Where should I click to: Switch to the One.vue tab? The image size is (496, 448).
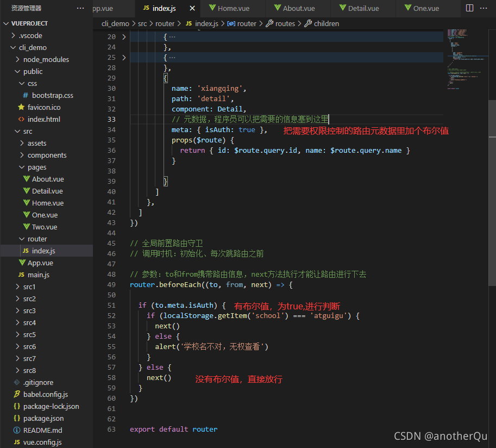pyautogui.click(x=428, y=9)
